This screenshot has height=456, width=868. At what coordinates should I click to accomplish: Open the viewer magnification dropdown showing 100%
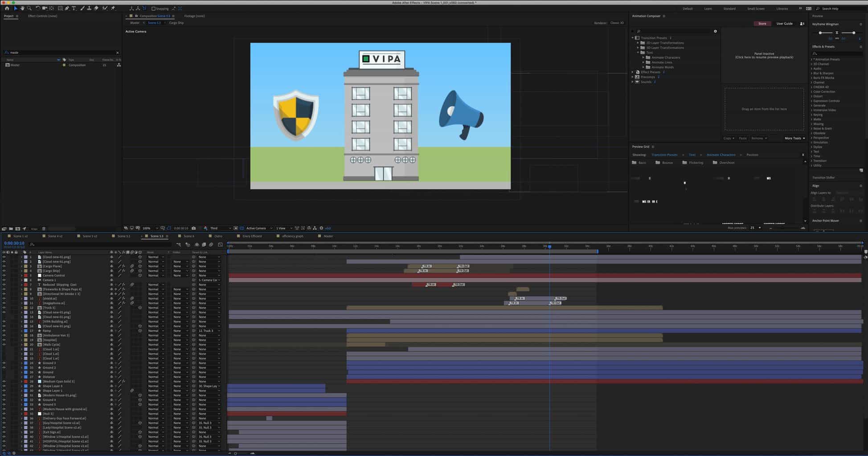pos(149,228)
